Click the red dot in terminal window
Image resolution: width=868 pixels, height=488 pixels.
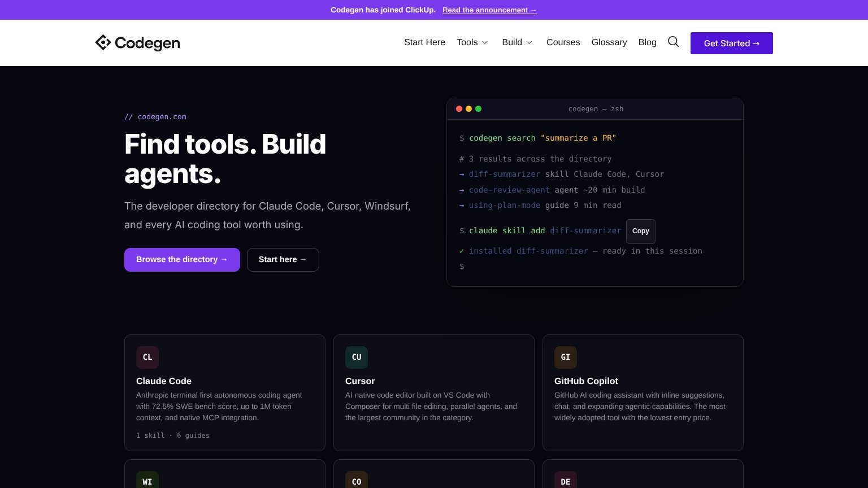459,109
